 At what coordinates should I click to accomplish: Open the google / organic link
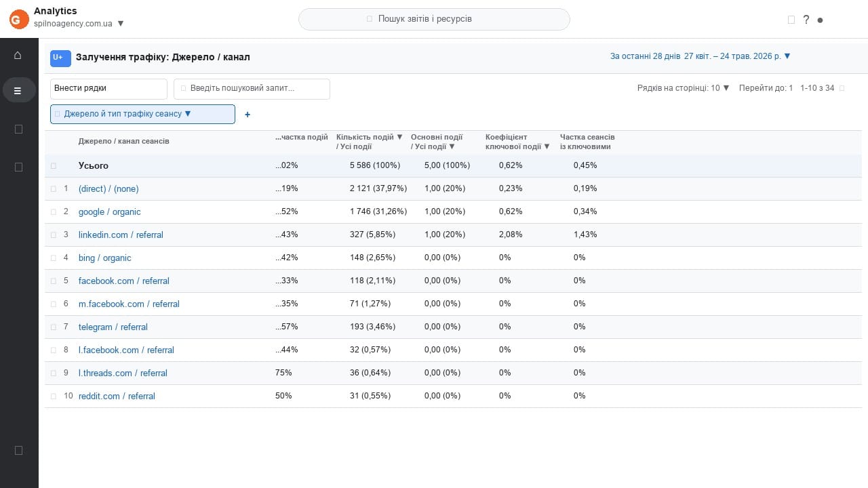point(110,211)
